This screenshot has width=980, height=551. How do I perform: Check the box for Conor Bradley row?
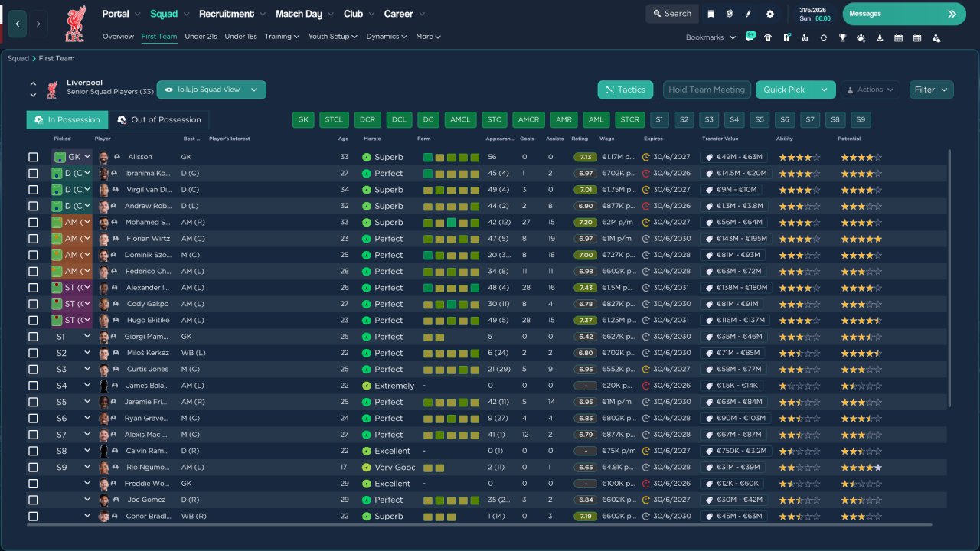[33, 517]
